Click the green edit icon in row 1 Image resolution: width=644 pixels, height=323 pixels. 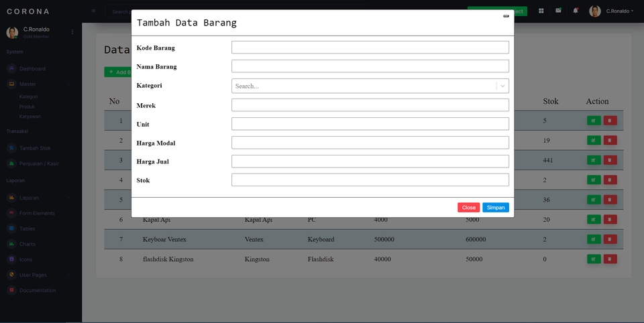(594, 120)
